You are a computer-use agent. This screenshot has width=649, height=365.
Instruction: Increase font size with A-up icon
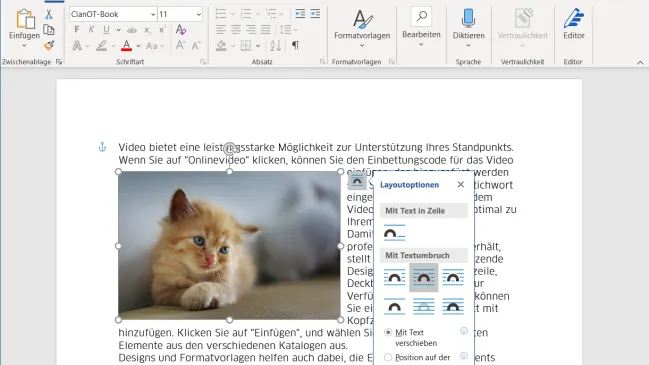pyautogui.click(x=180, y=45)
